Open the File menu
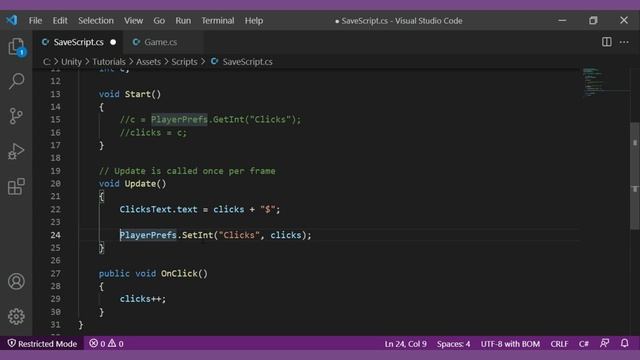This screenshot has width=640, height=360. 35,20
